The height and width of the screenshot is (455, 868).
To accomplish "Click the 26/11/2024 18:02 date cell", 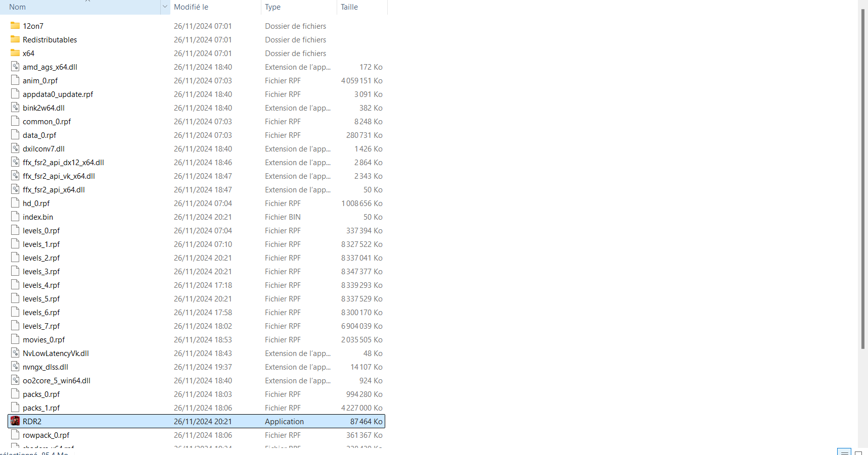I will [203, 326].
